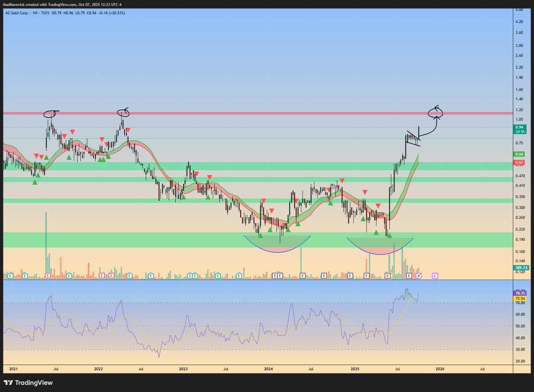534x392 pixels.
Task: Click the 3.00 price axis label
Action: (x=519, y=45)
